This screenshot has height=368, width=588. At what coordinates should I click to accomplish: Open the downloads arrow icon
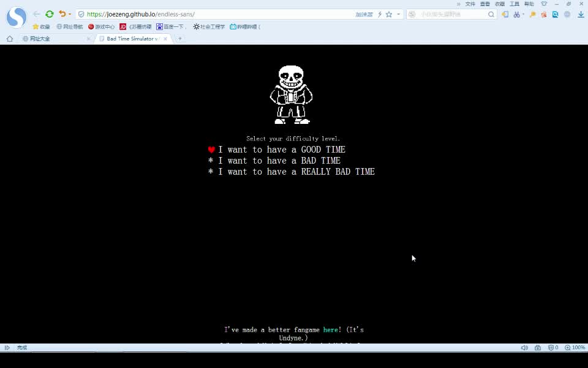(x=581, y=14)
